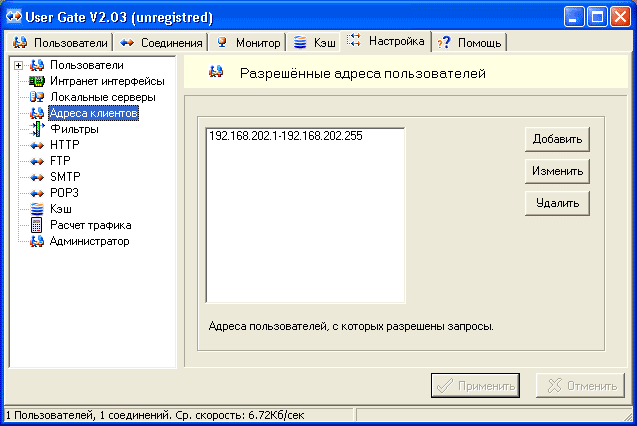Click the Удалить button
The width and height of the screenshot is (637, 426).
pyautogui.click(x=557, y=203)
